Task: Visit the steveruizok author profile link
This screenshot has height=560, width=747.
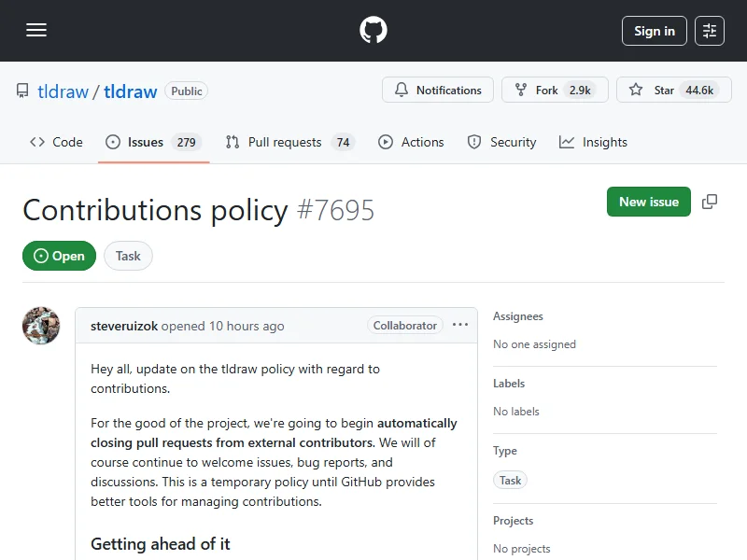Action: click(124, 326)
